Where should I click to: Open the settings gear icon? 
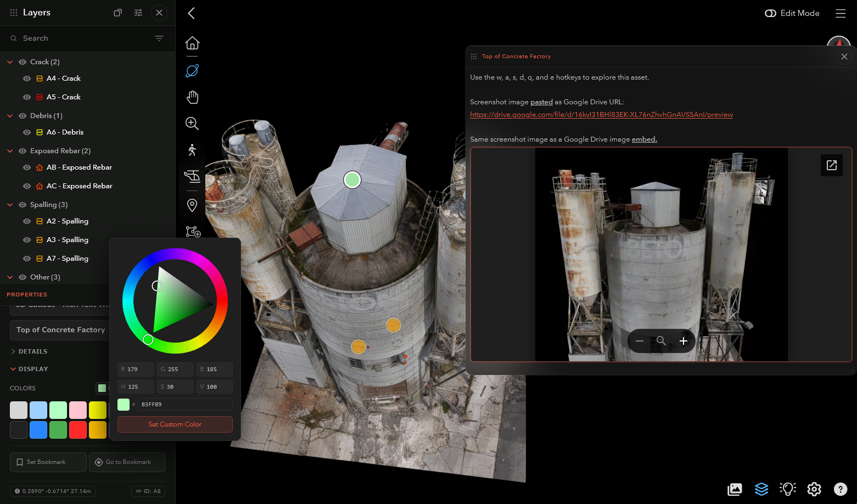(x=814, y=489)
